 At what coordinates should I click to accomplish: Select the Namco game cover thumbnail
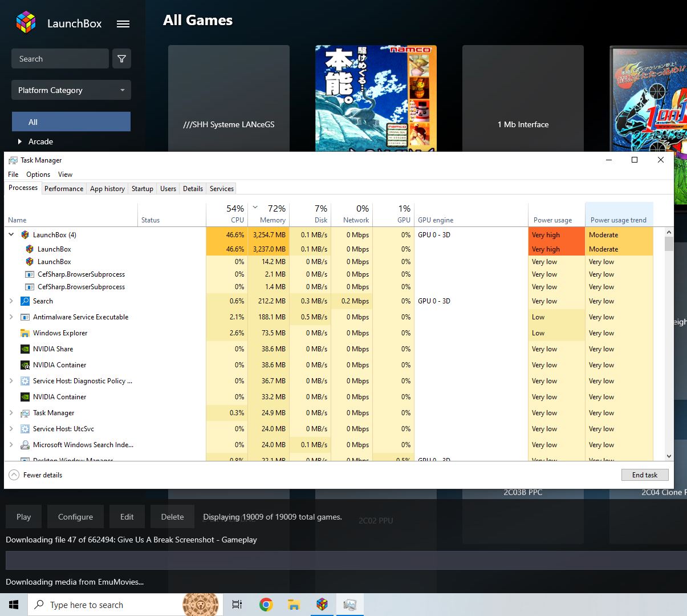[376, 98]
